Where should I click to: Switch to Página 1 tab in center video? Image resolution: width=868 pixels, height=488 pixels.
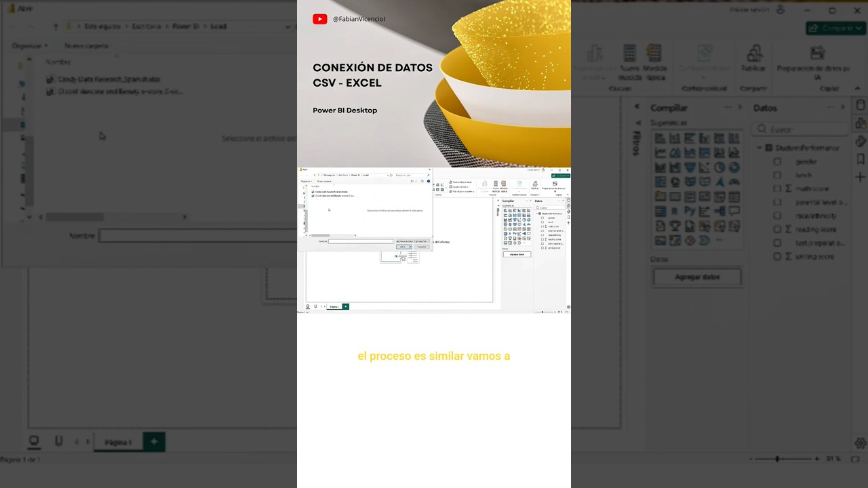(x=334, y=306)
